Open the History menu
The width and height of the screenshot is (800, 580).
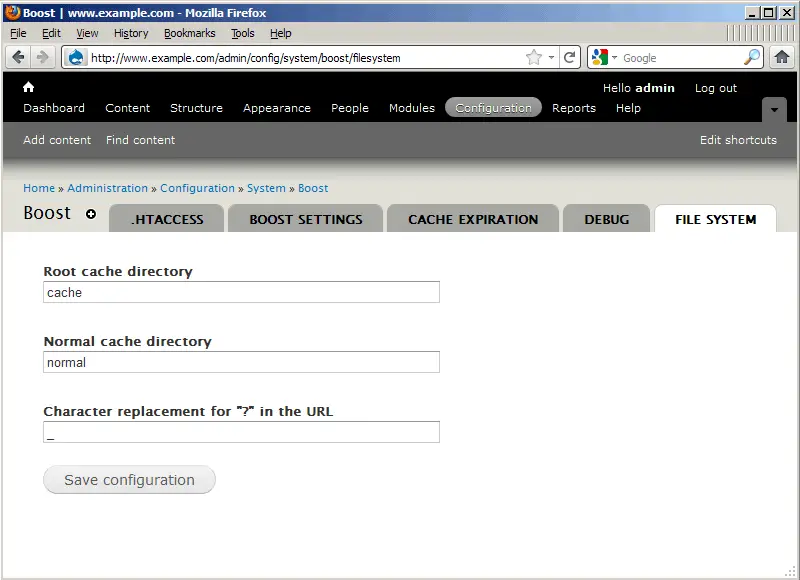point(131,33)
